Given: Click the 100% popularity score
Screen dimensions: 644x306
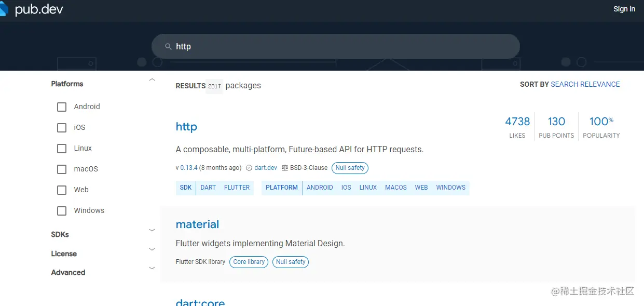Looking at the screenshot, I should coord(601,122).
